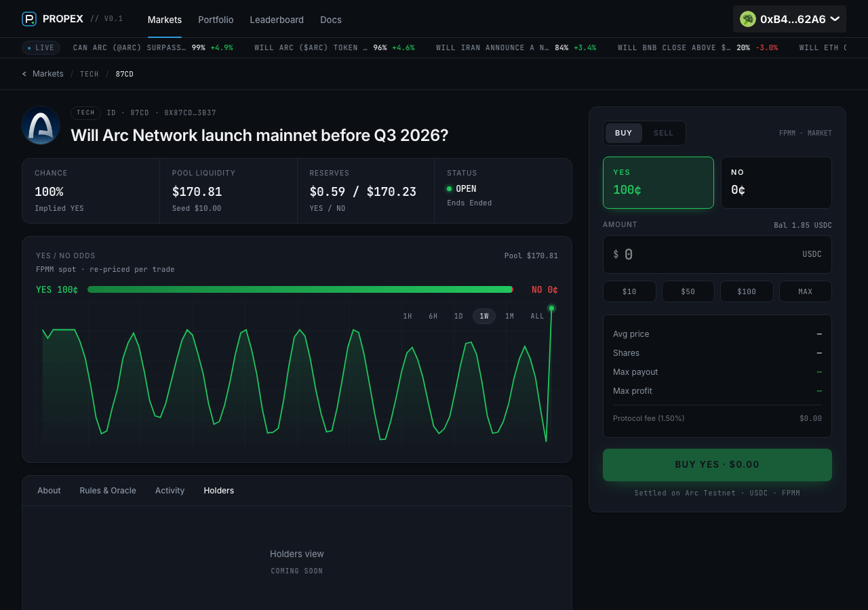Viewport: 868px width, 610px height.
Task: Click the 'Pool $170.81' chart label
Action: click(531, 256)
